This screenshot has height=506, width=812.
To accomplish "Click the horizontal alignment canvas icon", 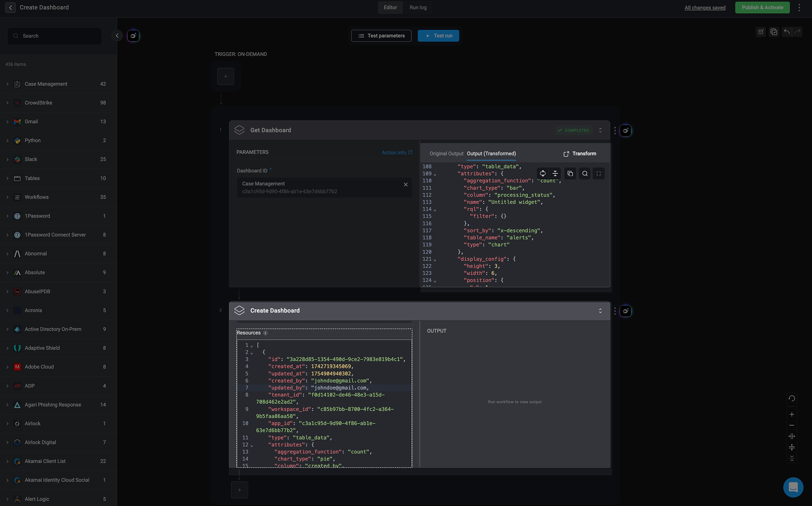I will (792, 436).
